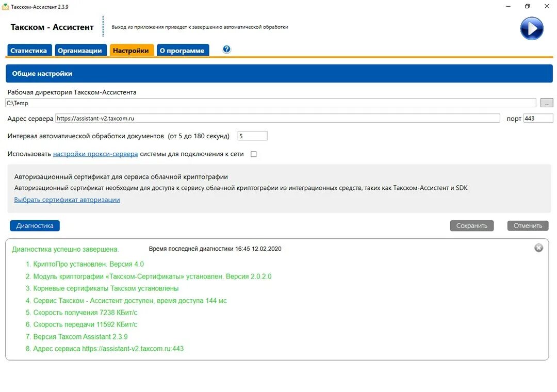Select line 'КриптоПро установлен. Версия 4.0'

pyautogui.click(x=85, y=264)
